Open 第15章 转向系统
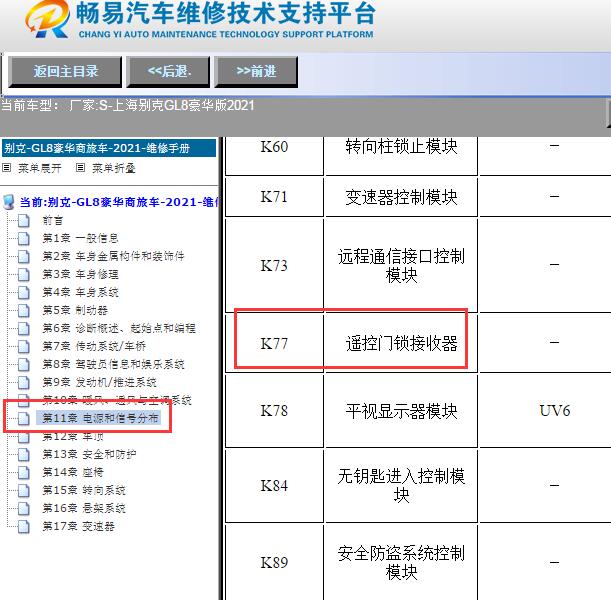Image resolution: width=611 pixels, height=600 pixels. 84,490
